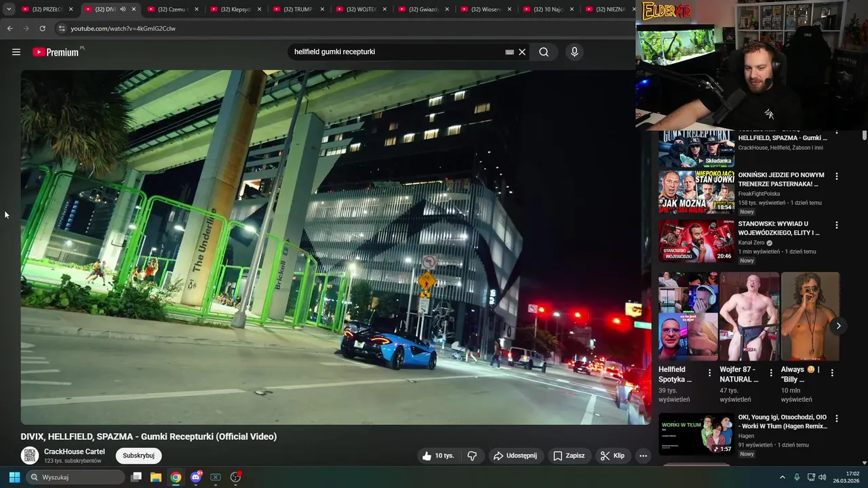
Task: Start voice search with the microphone
Action: 574,52
